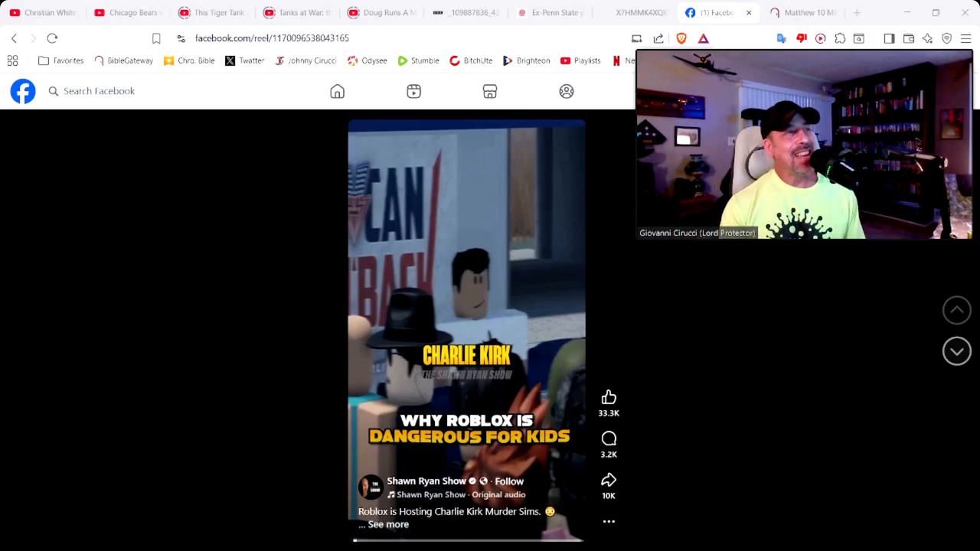Toggle Brave Shields lion icon
Viewport: 980px width, 551px height.
click(681, 38)
